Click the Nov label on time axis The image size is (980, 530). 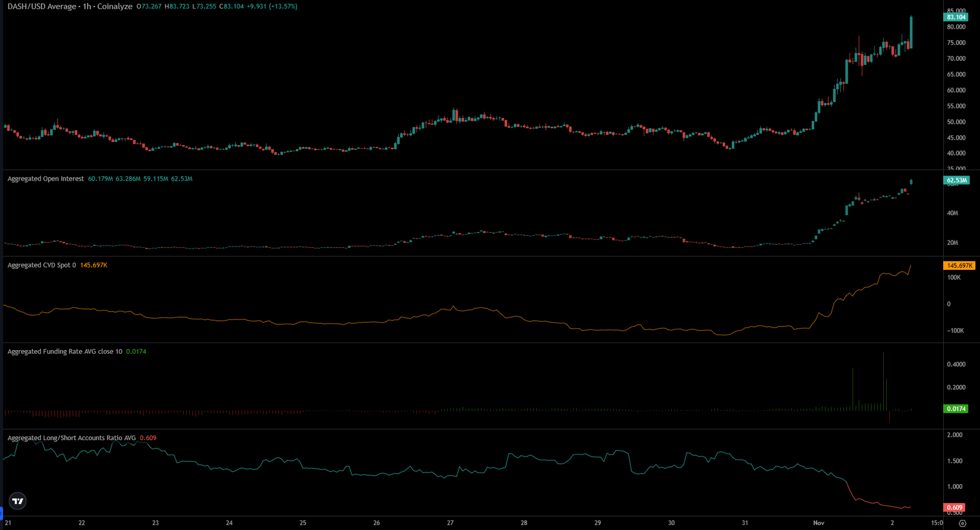point(819,523)
